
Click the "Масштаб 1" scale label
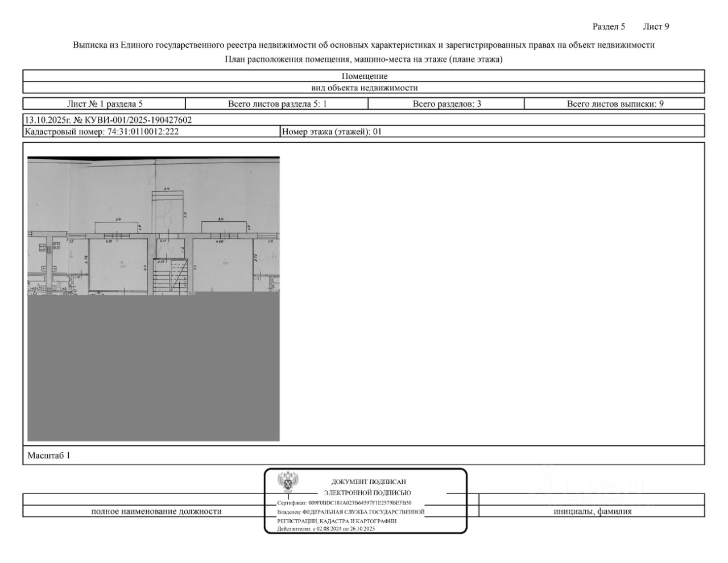(49, 456)
